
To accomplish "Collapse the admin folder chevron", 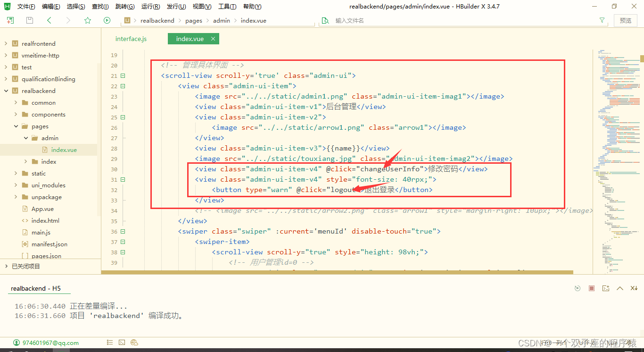I will pos(25,138).
